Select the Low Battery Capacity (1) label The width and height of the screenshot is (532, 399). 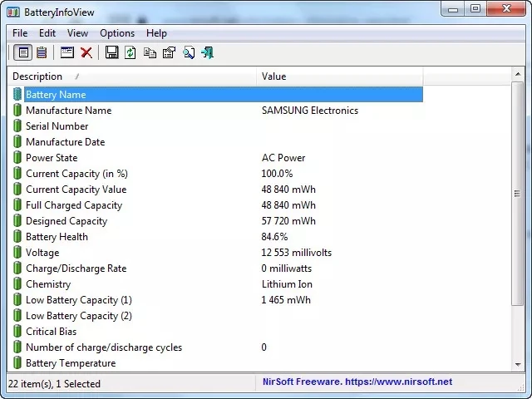79,300
